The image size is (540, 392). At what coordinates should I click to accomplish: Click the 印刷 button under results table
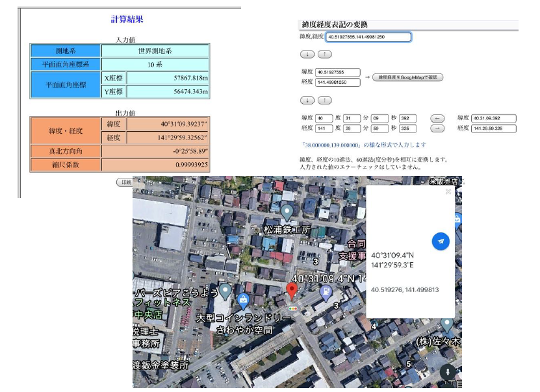pos(125,182)
